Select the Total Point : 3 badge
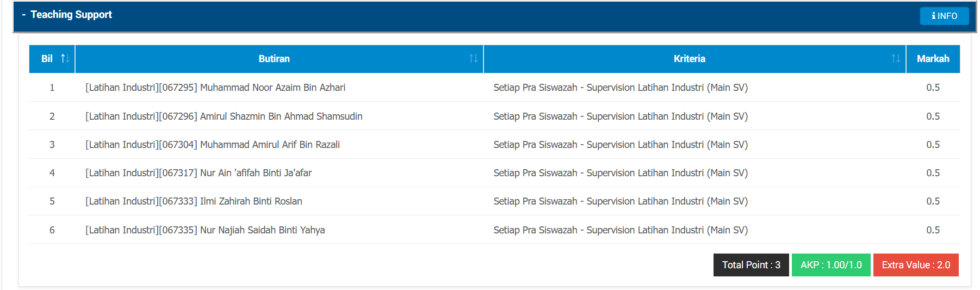The width and height of the screenshot is (980, 290). point(751,265)
